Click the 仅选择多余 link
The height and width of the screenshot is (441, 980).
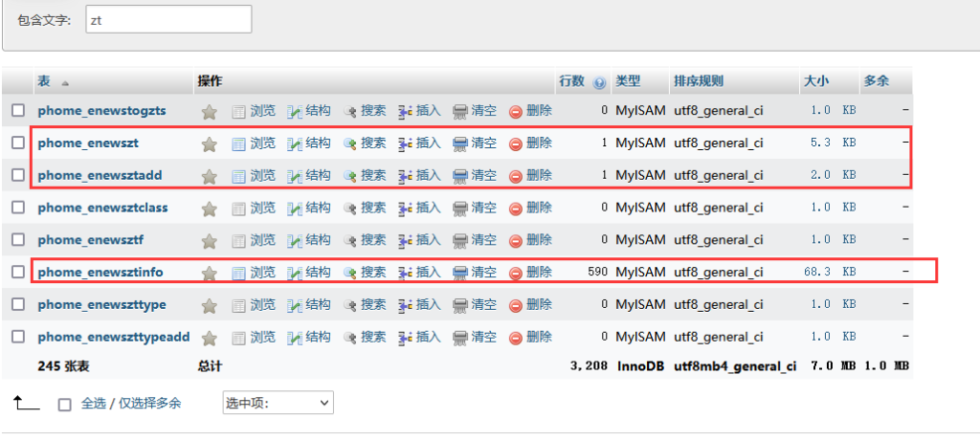(x=150, y=404)
